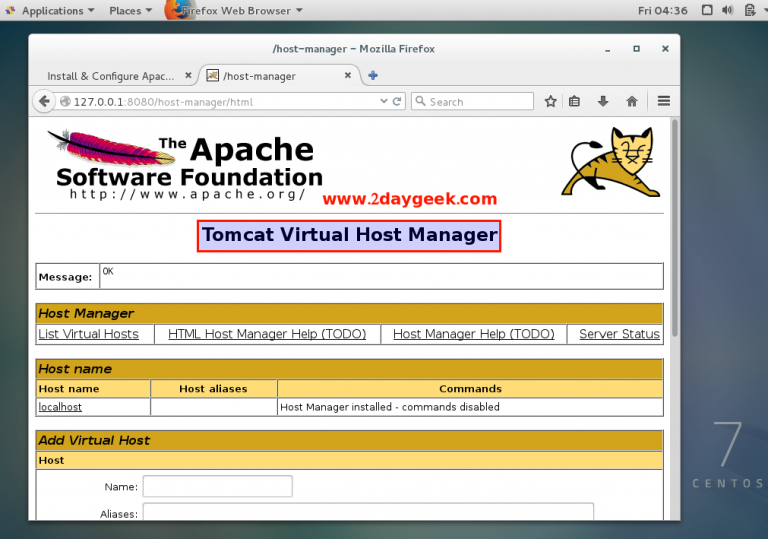The width and height of the screenshot is (768, 539).
Task: Open the Applications menu
Action: coord(52,11)
